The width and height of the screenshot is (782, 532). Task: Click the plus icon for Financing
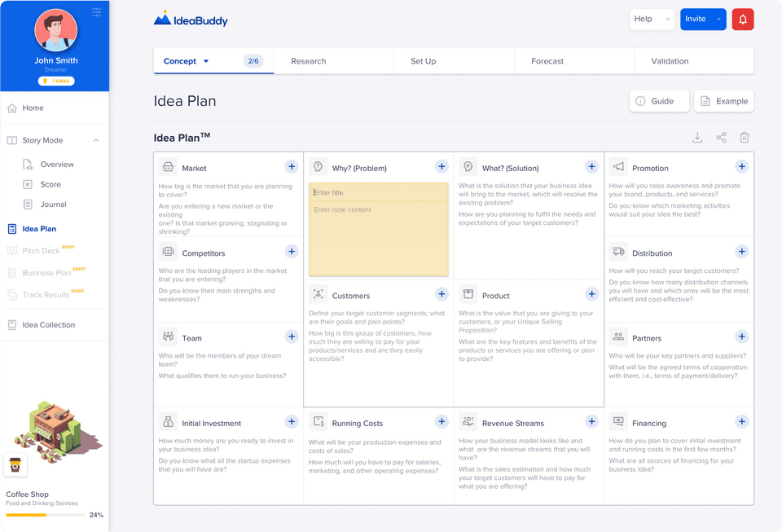[x=741, y=422]
